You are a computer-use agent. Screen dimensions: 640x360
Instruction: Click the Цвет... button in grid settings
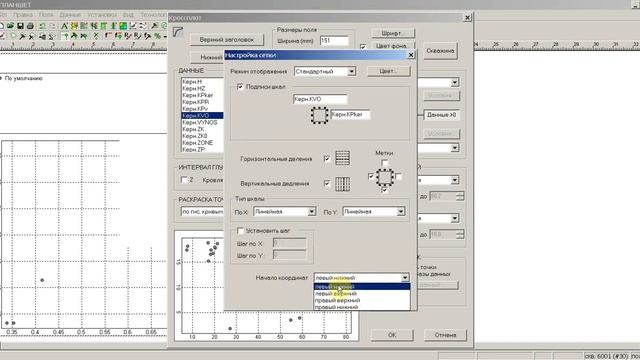pyautogui.click(x=388, y=71)
